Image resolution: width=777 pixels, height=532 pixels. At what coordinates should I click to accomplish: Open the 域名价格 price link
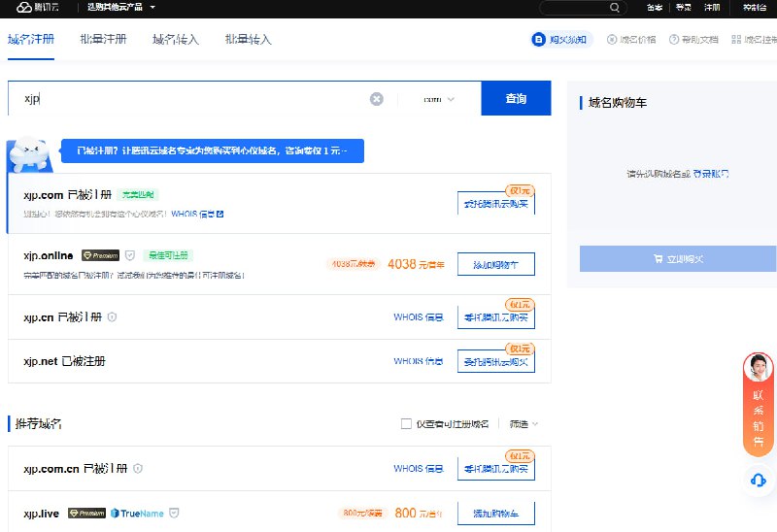631,40
